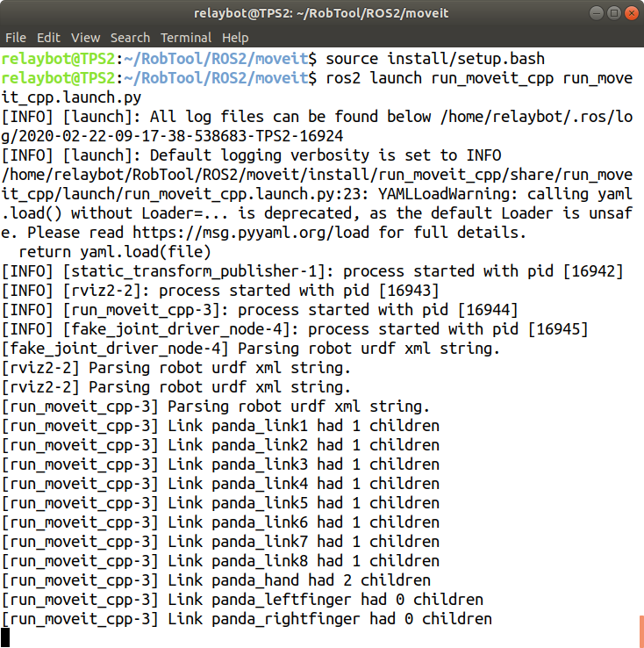Open the Edit menu
This screenshot has width=644, height=648.
point(48,38)
